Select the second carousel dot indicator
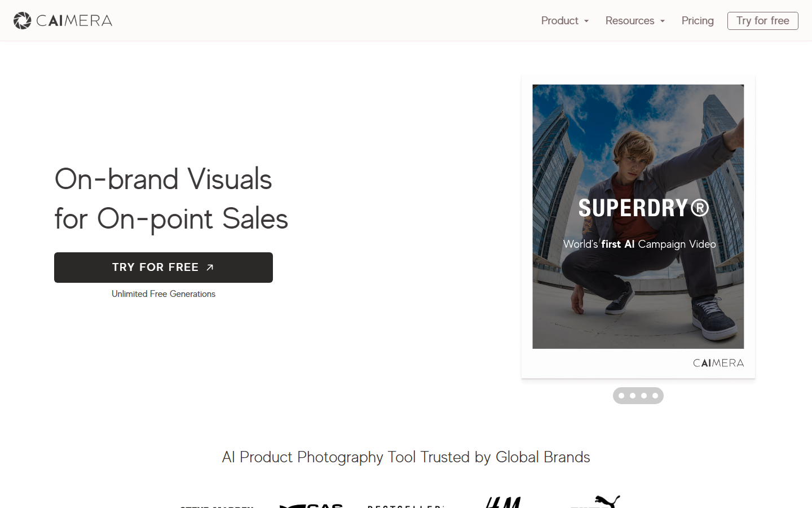Viewport: 812px width, 508px height. pos(633,396)
